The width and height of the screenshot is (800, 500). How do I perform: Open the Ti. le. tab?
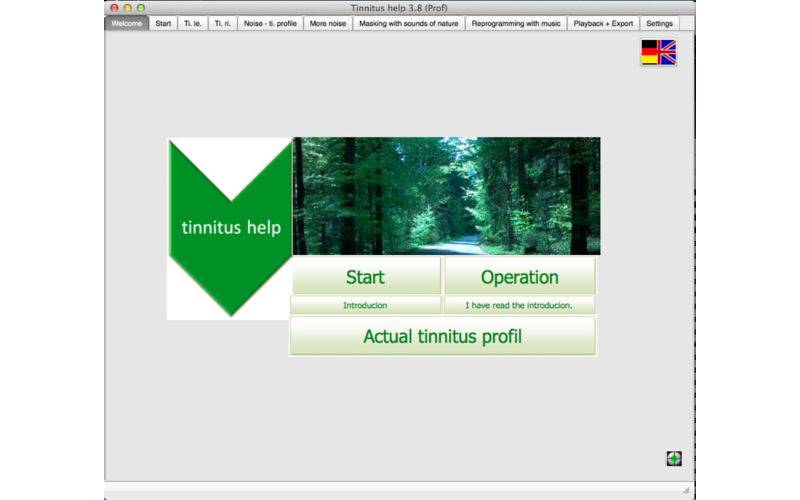(x=193, y=23)
